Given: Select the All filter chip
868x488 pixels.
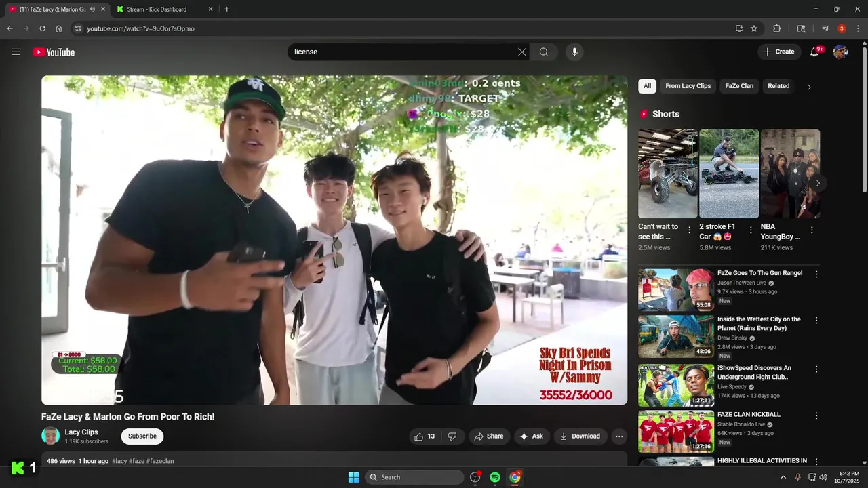Looking at the screenshot, I should pyautogui.click(x=647, y=86).
